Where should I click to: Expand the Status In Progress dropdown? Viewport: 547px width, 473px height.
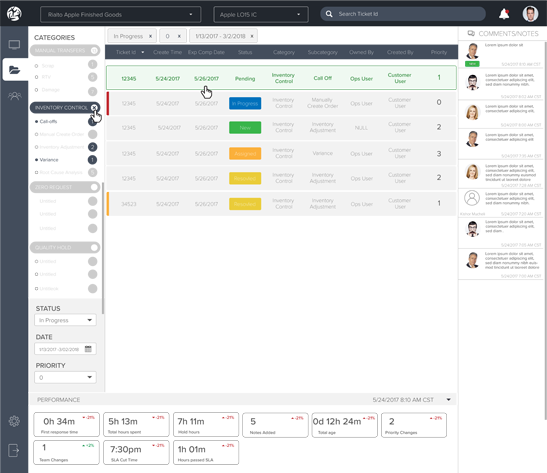coord(65,320)
